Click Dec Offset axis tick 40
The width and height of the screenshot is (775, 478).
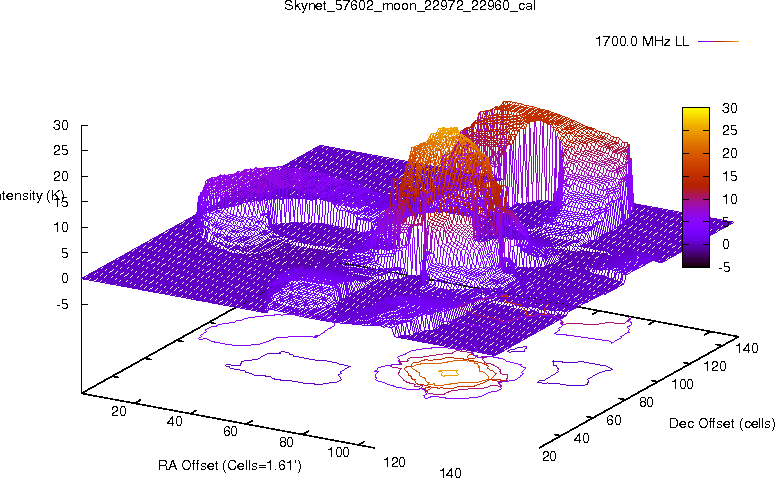pos(581,438)
